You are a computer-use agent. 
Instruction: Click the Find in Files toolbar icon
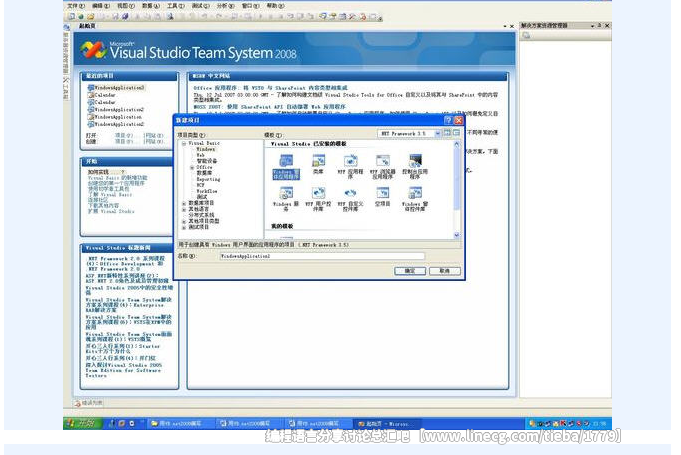(x=170, y=16)
